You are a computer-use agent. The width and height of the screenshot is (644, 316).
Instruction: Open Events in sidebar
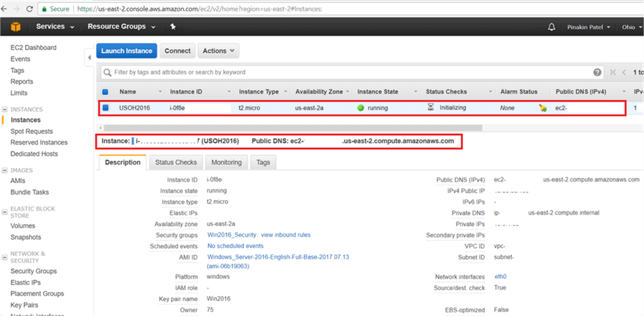tap(20, 59)
